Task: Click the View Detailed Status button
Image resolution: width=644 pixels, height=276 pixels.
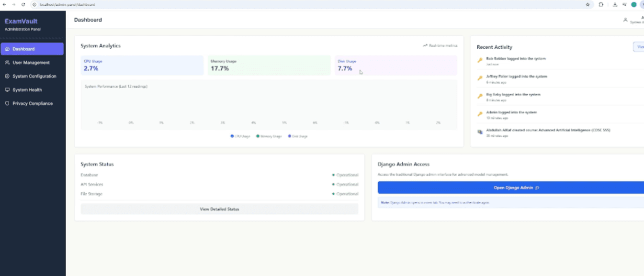Action: click(x=219, y=209)
